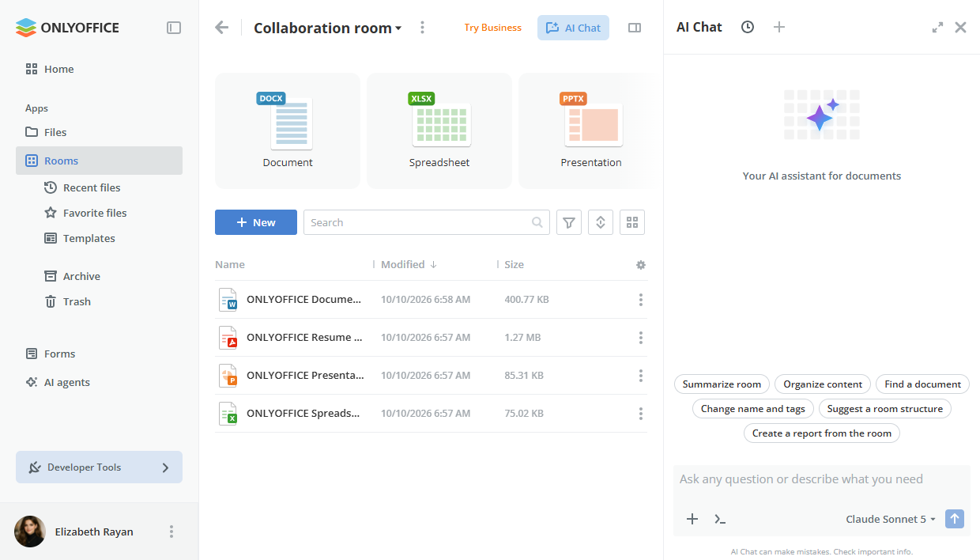980x560 pixels.
Task: Collapse the left sidebar panel icon
Action: (174, 28)
